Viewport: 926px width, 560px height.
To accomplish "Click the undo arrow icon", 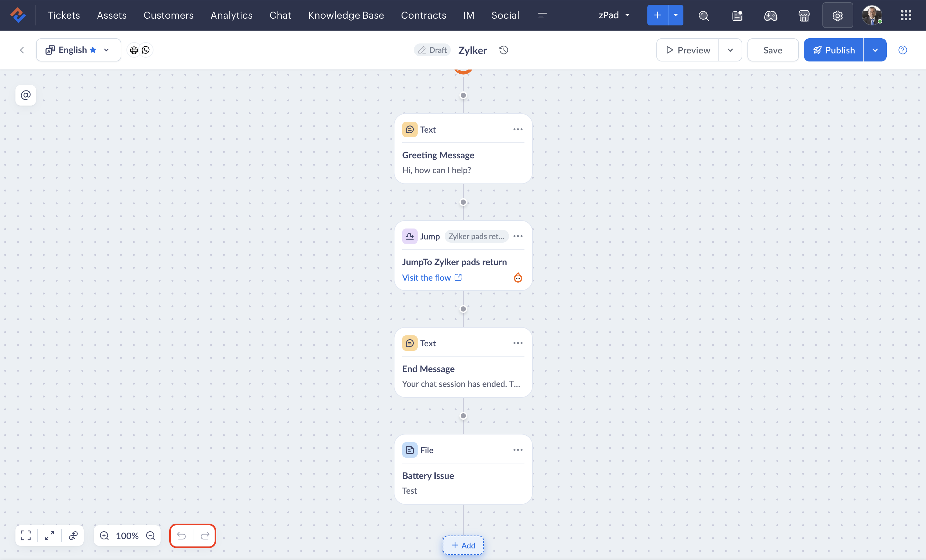I will tap(181, 536).
